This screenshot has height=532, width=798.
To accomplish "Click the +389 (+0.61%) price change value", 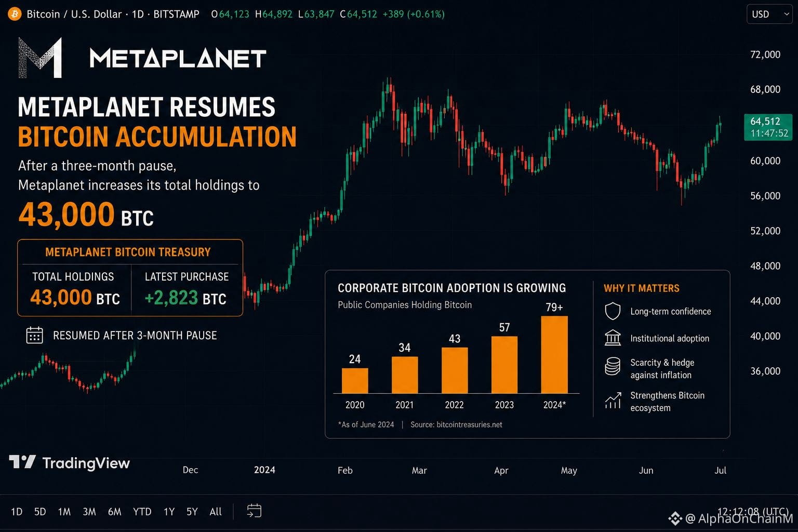I will coord(414,14).
